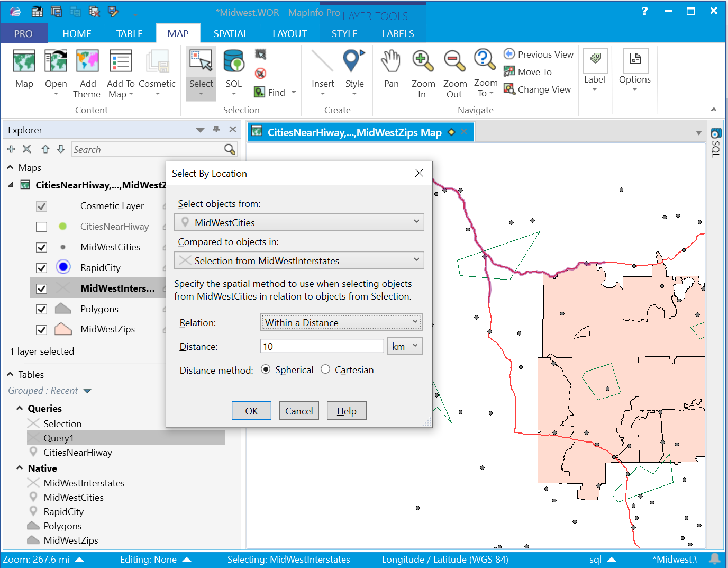Viewport: 728px width, 568px height.
Task: Open the Insert tool in Create group
Action: 322,61
